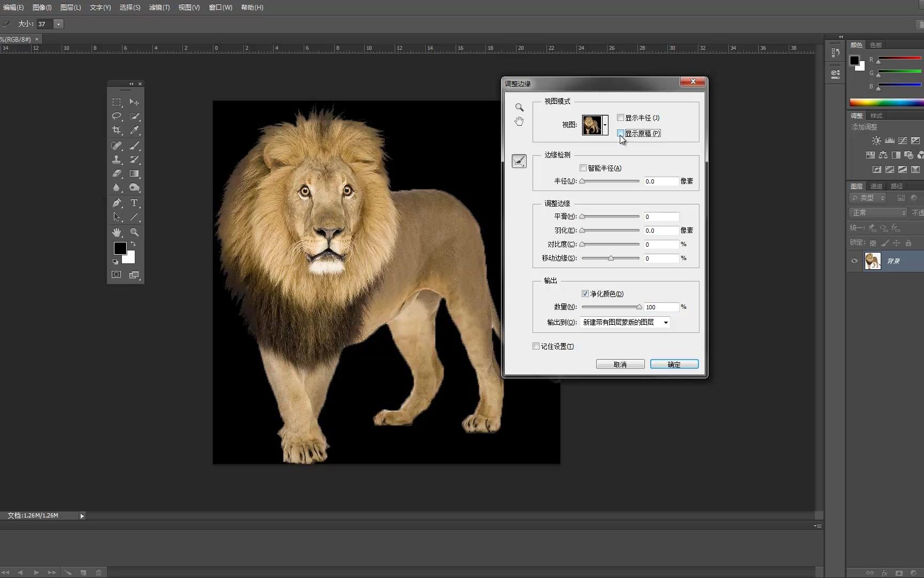The height and width of the screenshot is (578, 924).
Task: Select the Crop tool in the toolbox
Action: [x=117, y=130]
